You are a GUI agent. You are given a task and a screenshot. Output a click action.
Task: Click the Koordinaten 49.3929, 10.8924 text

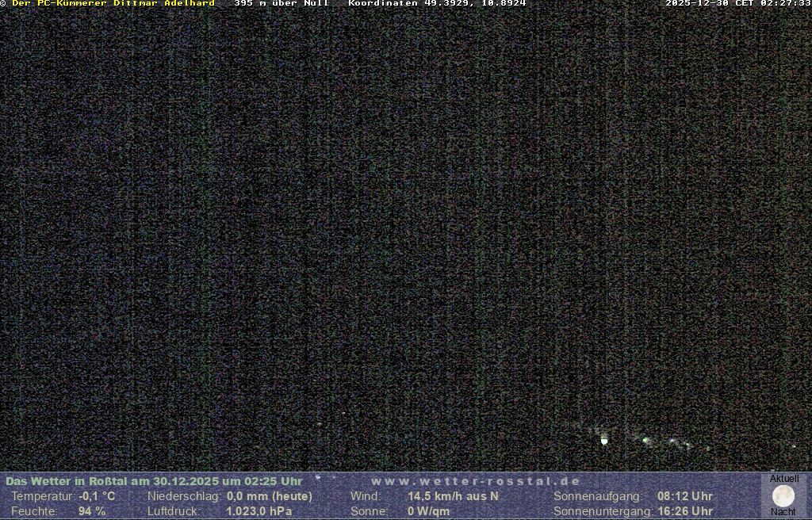[x=437, y=4]
